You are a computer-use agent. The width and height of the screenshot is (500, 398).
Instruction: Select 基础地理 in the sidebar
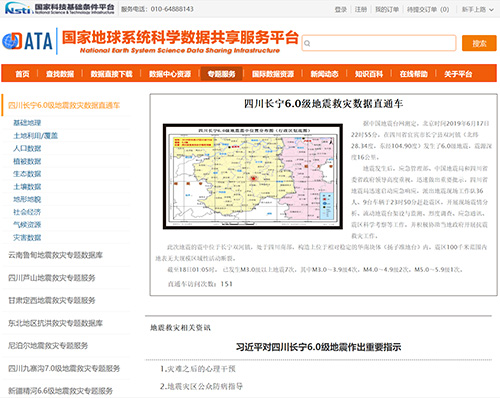(27, 123)
